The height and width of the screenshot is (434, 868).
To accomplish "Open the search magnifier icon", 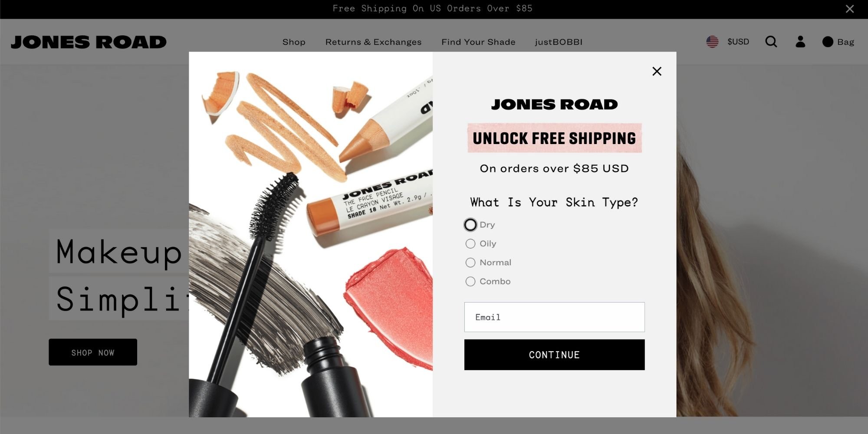I will coord(771,42).
